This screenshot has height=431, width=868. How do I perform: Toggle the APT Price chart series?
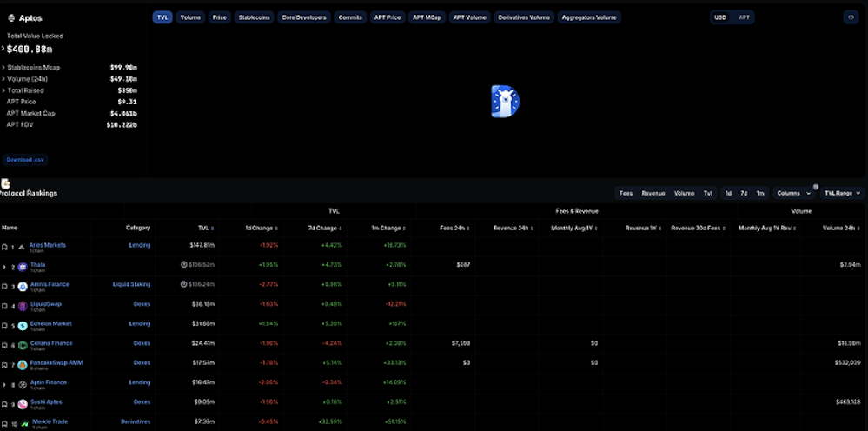pyautogui.click(x=388, y=17)
